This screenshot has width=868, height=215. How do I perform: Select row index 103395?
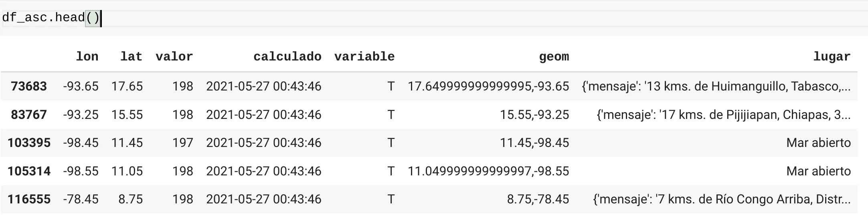tap(29, 143)
